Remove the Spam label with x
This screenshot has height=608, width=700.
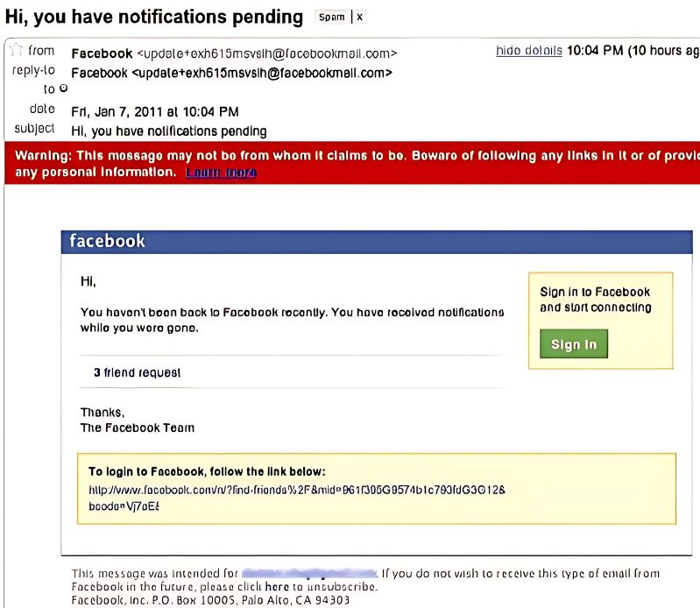click(359, 18)
